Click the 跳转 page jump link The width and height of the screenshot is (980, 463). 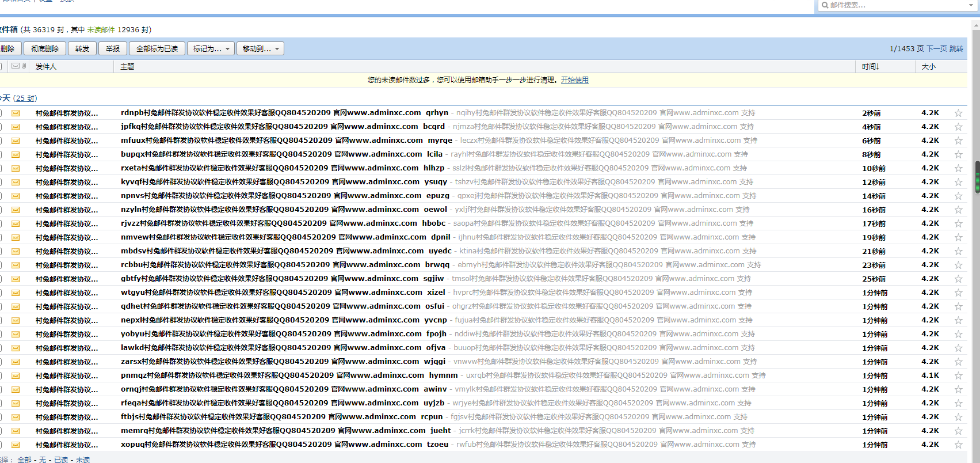pos(956,49)
